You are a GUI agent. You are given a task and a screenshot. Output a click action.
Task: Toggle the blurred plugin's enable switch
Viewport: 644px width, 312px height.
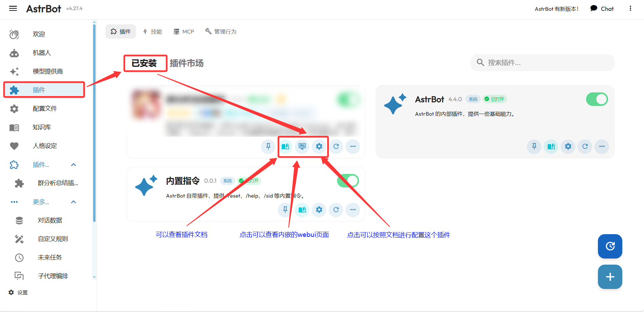click(348, 99)
